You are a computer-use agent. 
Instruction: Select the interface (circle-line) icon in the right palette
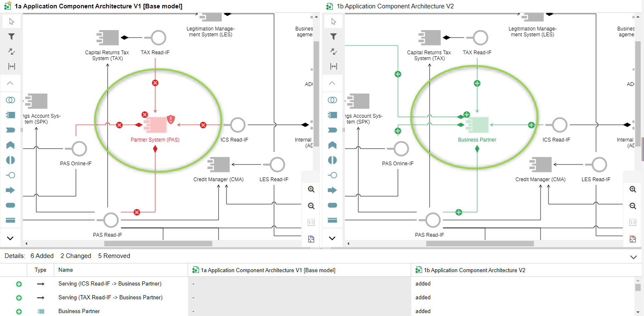pos(332,175)
